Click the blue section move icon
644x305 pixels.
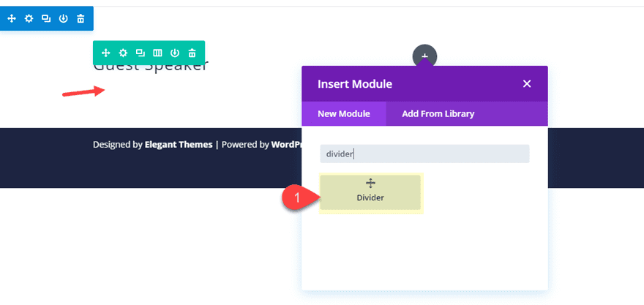coord(12,18)
